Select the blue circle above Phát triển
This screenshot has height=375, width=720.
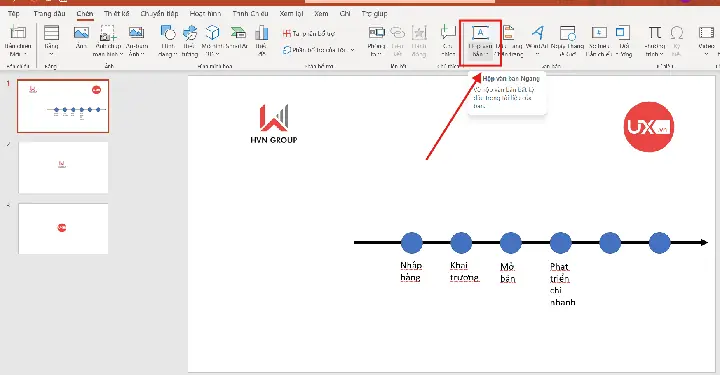tap(560, 243)
